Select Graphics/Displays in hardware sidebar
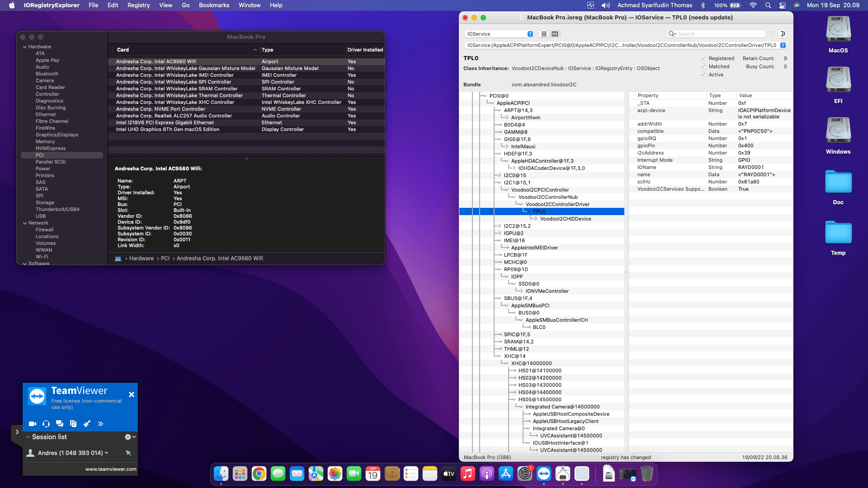This screenshot has width=868, height=488. tap(57, 135)
